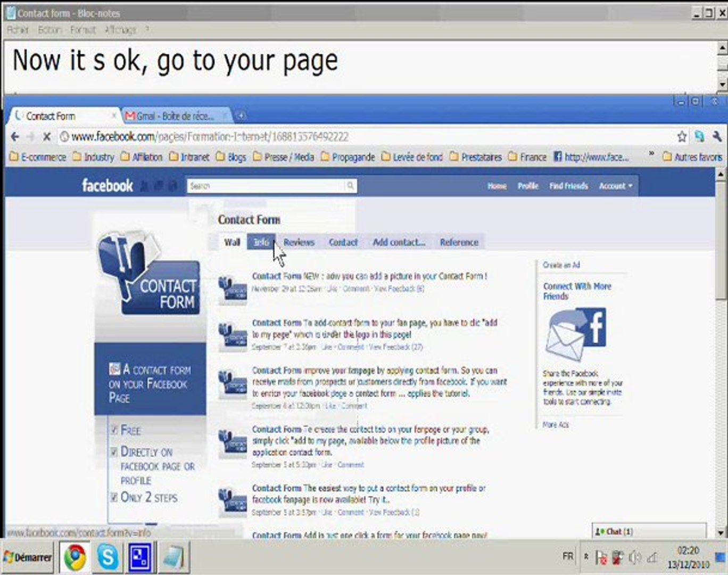Open Presse / Media bookmark folder
Image resolution: width=728 pixels, height=575 pixels.
pyautogui.click(x=283, y=157)
